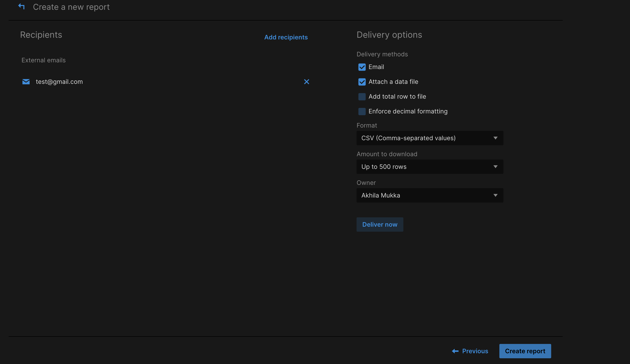Select the test@gmail.com recipient text
This screenshot has height=364, width=630.
(x=59, y=82)
